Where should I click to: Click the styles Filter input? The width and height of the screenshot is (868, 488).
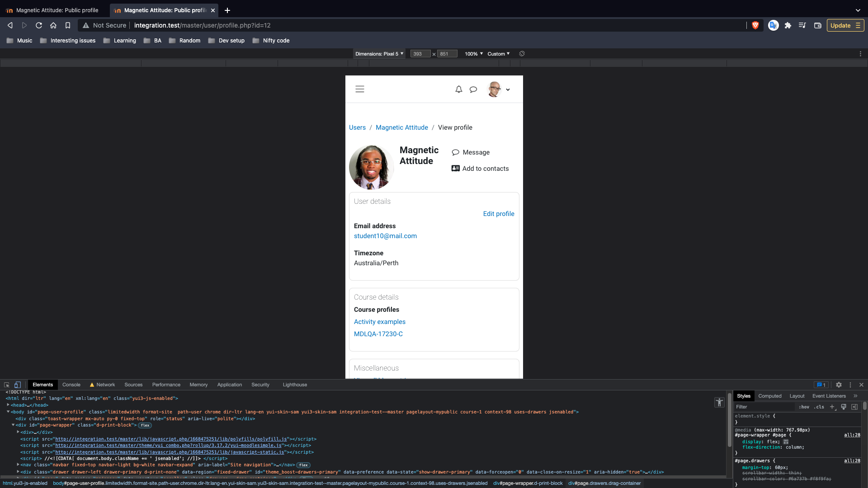764,407
